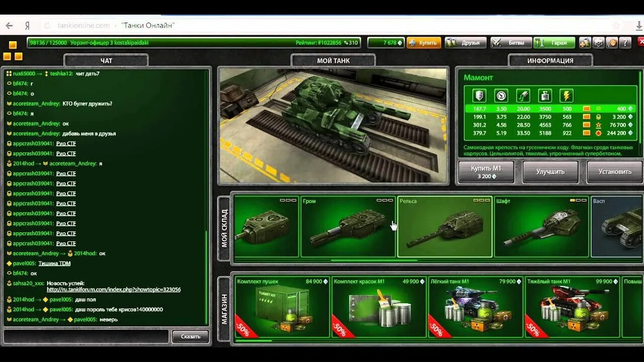The image size is (644, 362).
Task: Click the weight stat icon
Action: pos(545,96)
